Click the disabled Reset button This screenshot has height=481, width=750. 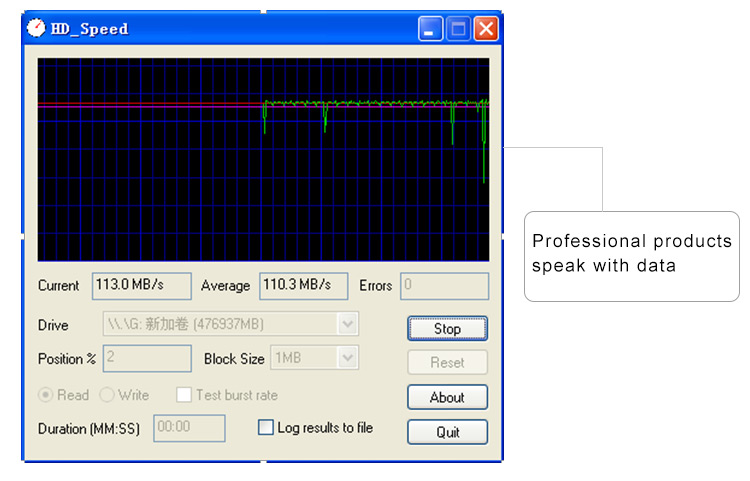click(x=447, y=362)
